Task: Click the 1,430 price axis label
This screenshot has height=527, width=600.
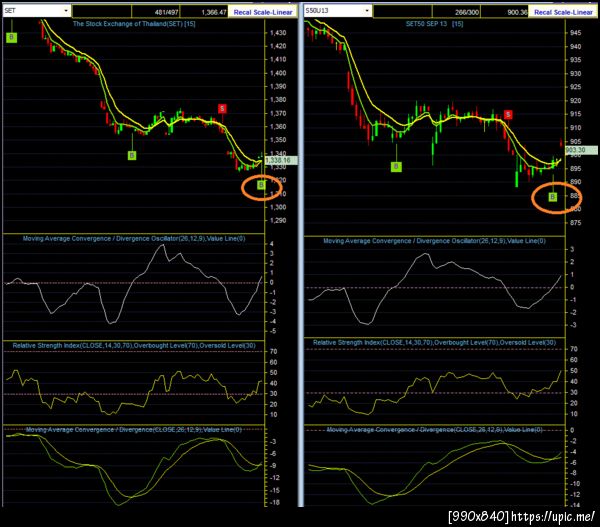Action: (278, 33)
